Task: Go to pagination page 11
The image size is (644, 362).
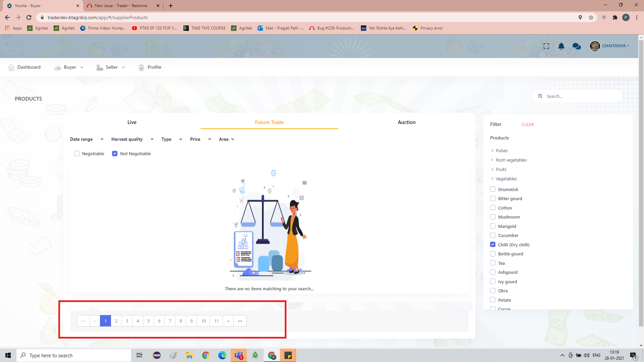Action: coord(216,321)
